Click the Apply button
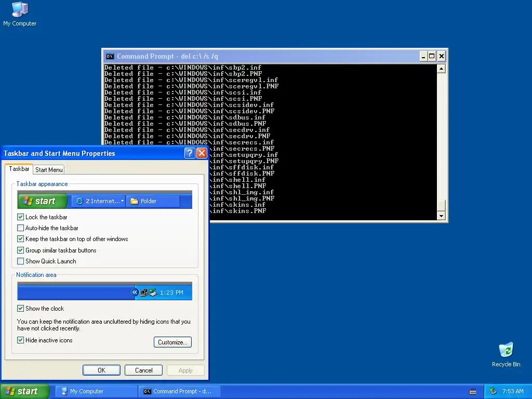 pos(185,370)
